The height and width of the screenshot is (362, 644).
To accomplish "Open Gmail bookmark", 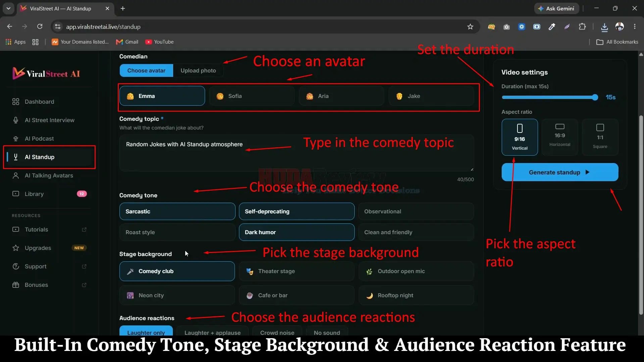I will coord(127,42).
